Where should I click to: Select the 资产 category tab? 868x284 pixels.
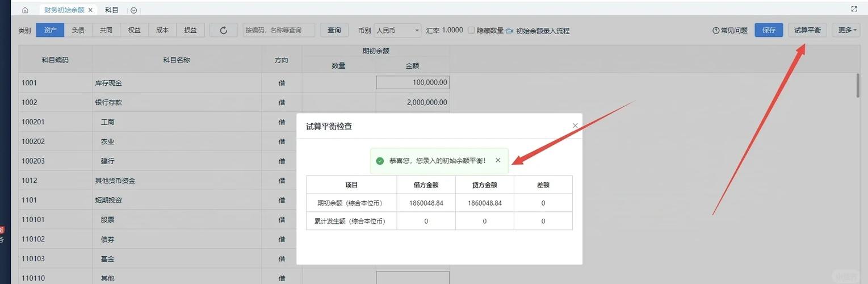point(50,30)
